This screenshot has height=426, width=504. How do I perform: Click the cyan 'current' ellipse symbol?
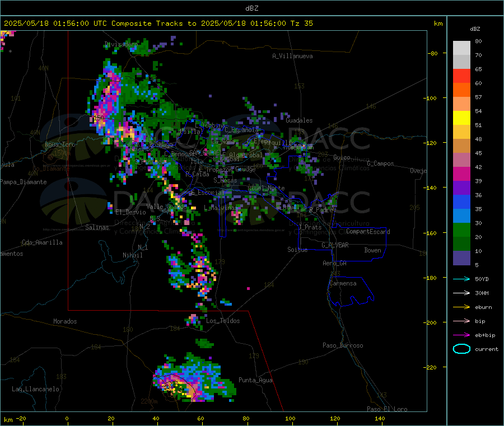[461, 349]
